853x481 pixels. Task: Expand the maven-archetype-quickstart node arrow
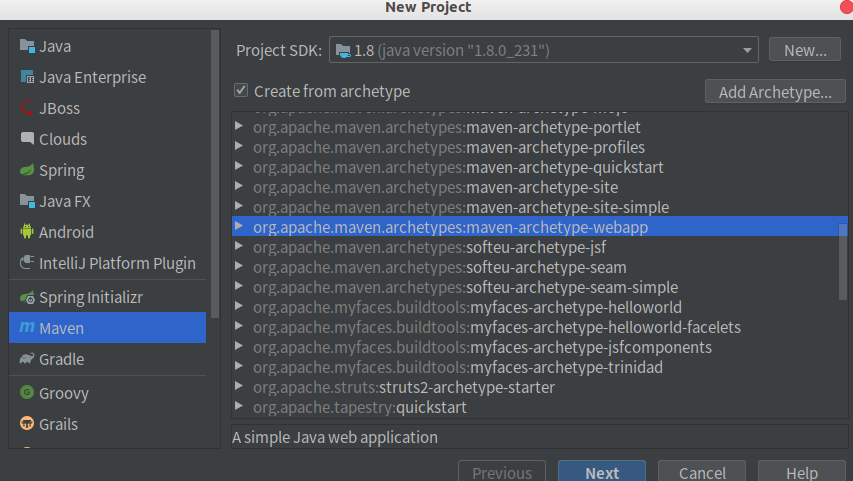click(x=238, y=167)
